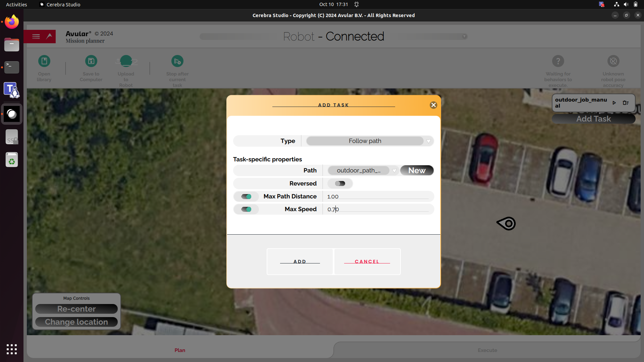The width and height of the screenshot is (644, 362).
Task: Click the Open library icon
Action: point(44,61)
